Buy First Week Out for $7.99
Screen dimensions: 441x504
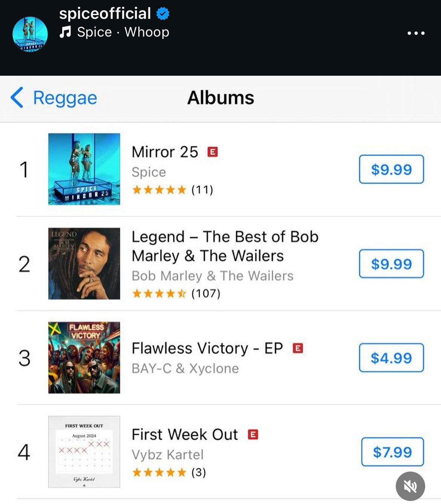tap(392, 452)
